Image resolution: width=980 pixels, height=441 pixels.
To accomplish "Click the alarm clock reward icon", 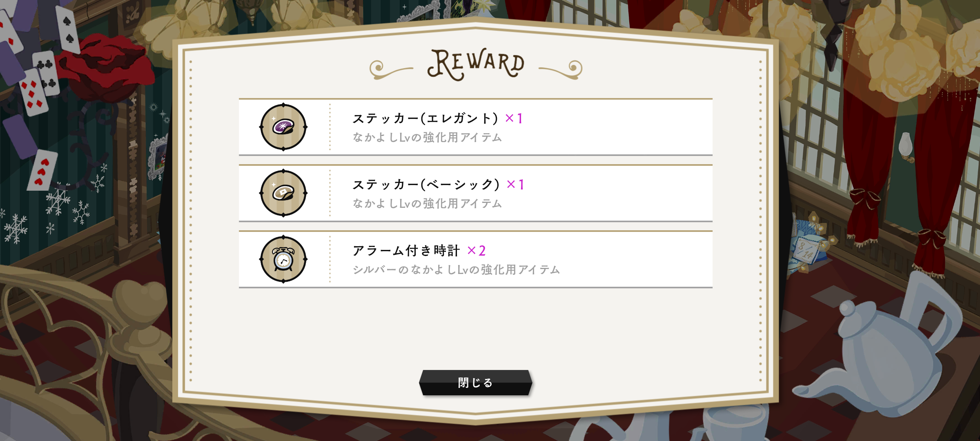I will click(283, 259).
